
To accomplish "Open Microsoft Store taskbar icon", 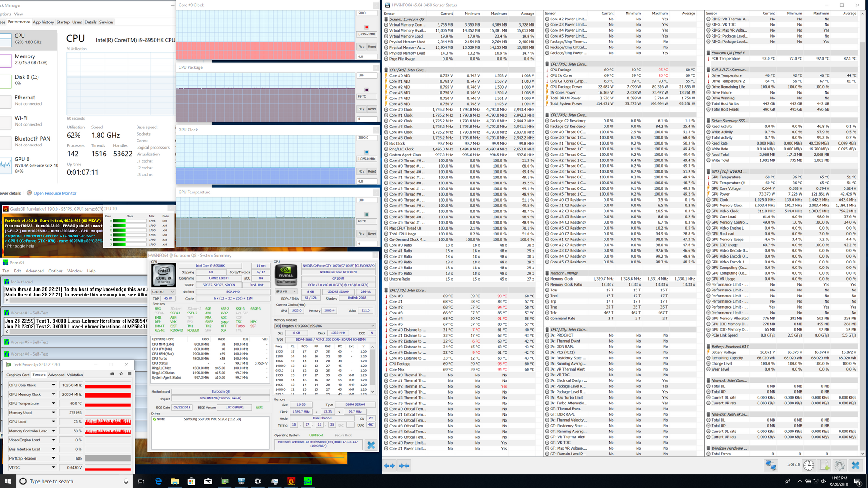I will (191, 481).
